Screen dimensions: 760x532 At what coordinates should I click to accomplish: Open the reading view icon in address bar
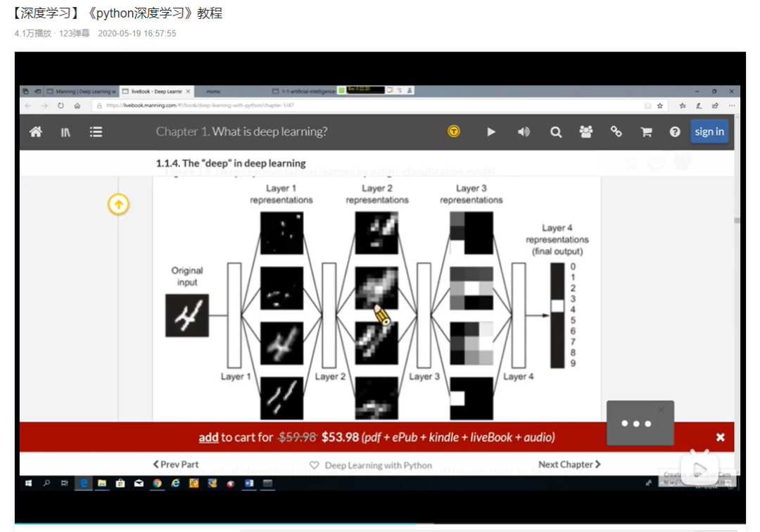(647, 106)
